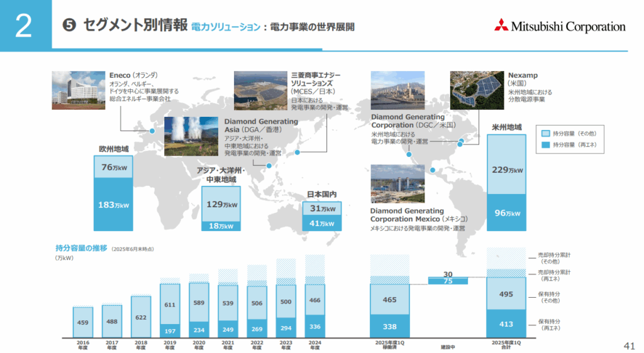The width and height of the screenshot is (644, 353).
Task: Click the アジア・大洋州・中東地域 label
Action: (221, 175)
